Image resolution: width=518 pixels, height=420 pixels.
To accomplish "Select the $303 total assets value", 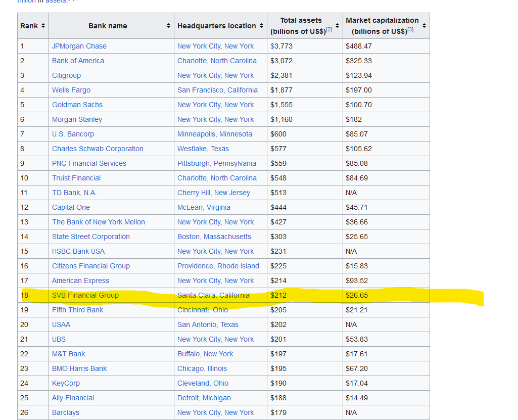I will pyautogui.click(x=278, y=237).
